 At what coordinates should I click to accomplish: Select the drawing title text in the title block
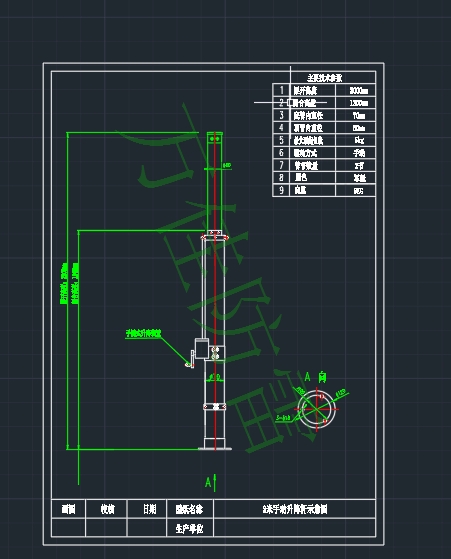295,509
